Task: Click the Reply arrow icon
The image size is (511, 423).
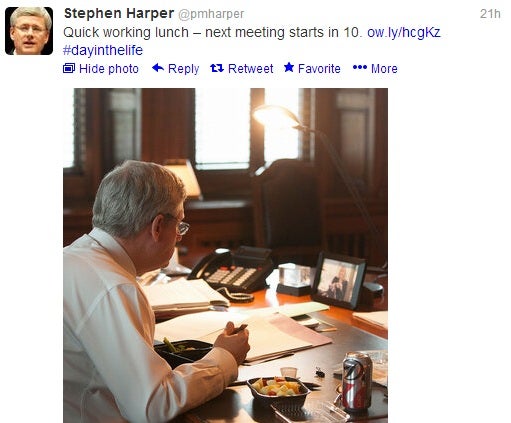Action: click(x=158, y=68)
